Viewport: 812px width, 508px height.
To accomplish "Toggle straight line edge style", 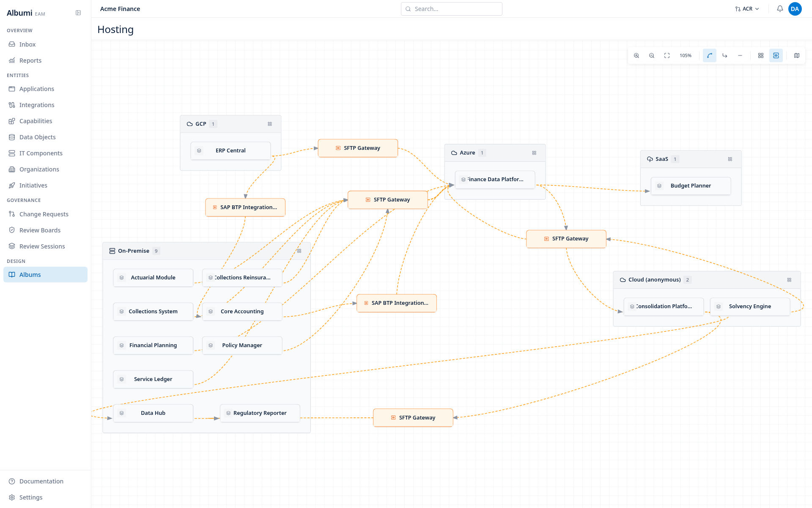I will pyautogui.click(x=740, y=55).
